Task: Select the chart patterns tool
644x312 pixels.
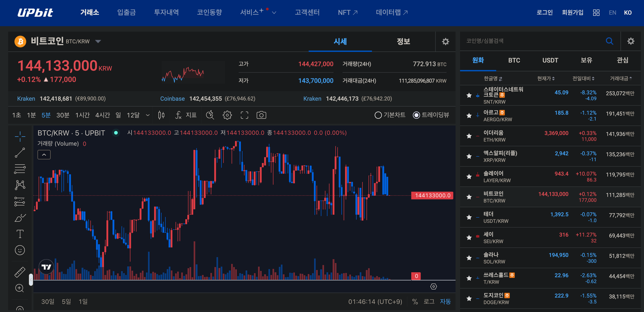Action: click(x=20, y=185)
